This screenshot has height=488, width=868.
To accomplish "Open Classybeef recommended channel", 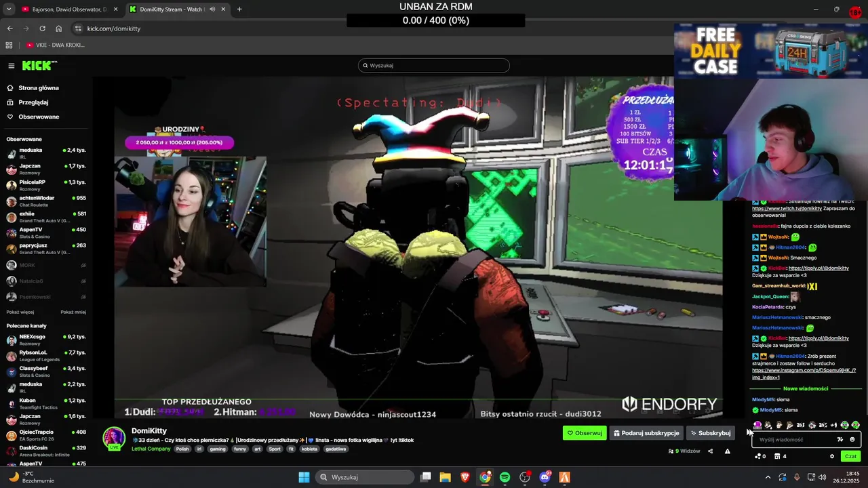I will coord(46,371).
